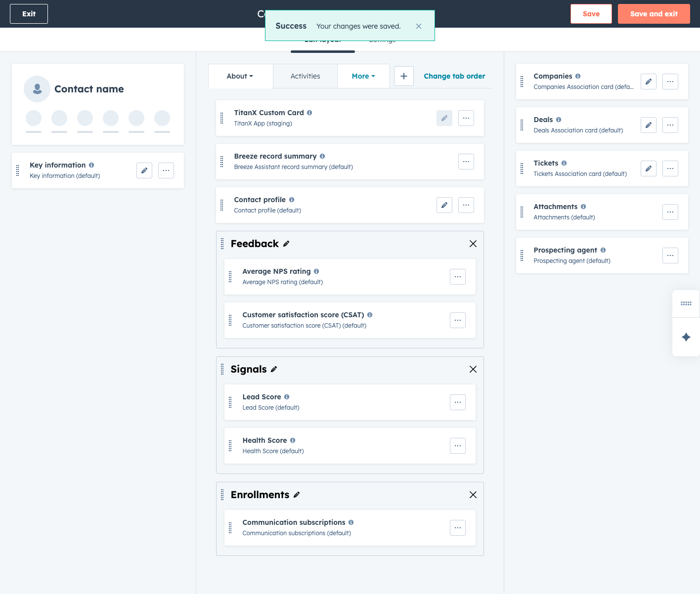This screenshot has height=594, width=700.
Task: Open options menu for Tickets card
Action: 670,169
